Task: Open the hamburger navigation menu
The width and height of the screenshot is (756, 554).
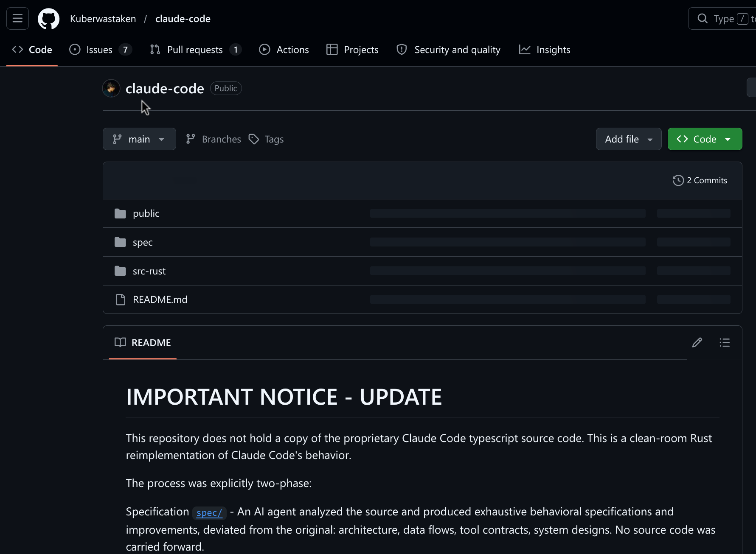Action: (x=17, y=19)
